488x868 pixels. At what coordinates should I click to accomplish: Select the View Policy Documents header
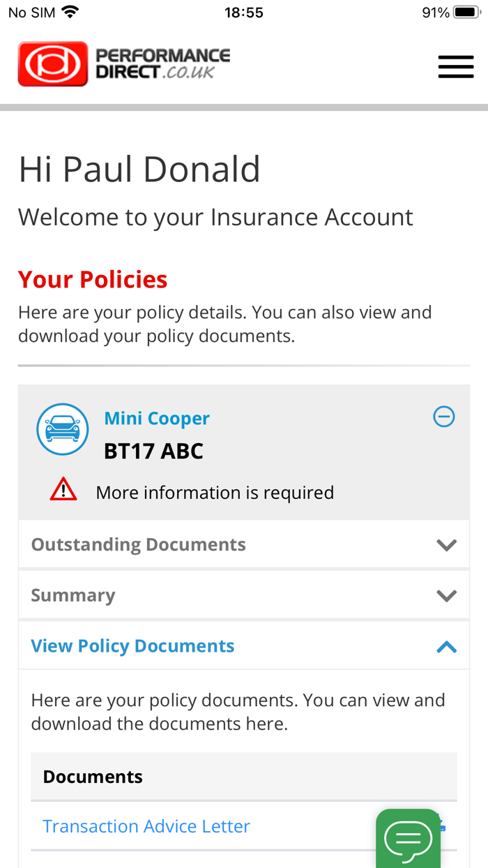click(132, 645)
